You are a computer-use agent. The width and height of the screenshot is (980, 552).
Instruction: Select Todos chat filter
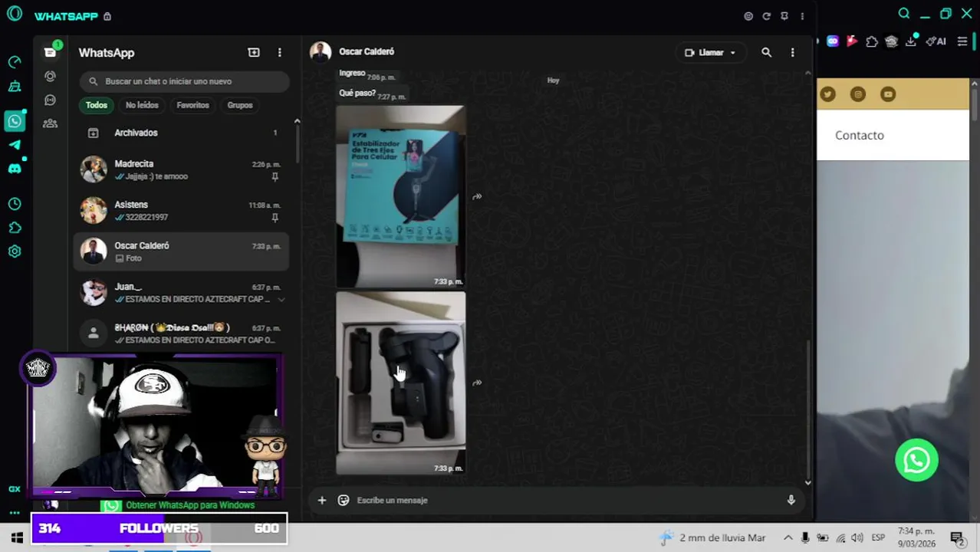[97, 105]
